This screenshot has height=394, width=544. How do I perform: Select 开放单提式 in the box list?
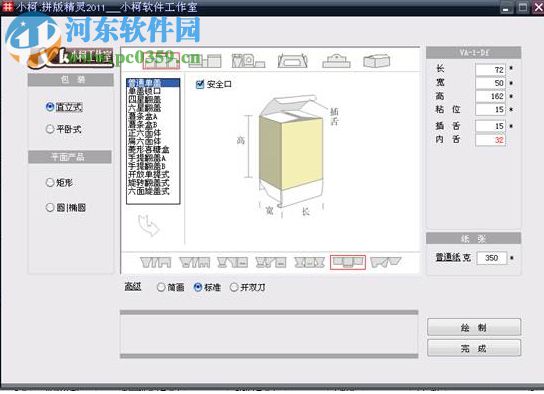point(153,174)
